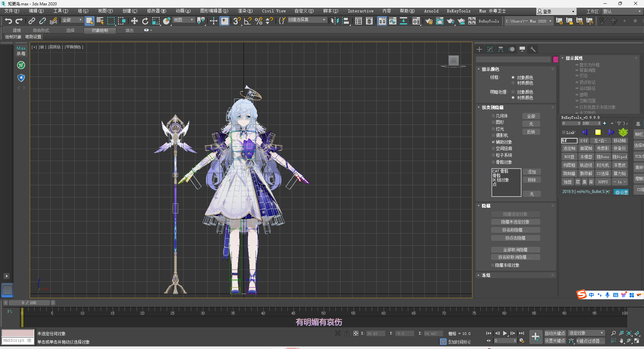Screen dimensions: 644x349
Task: Open the 选定对象 key filter dropdown
Action: (586, 333)
